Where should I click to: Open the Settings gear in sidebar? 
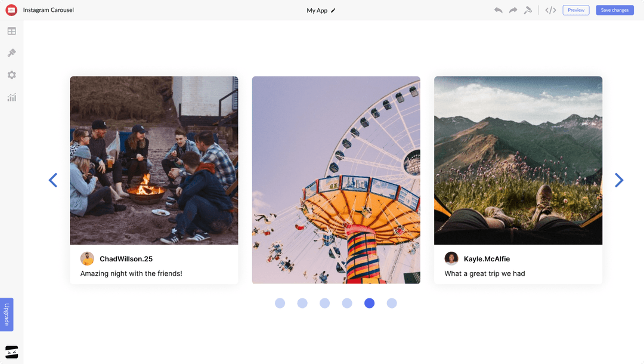(x=11, y=75)
